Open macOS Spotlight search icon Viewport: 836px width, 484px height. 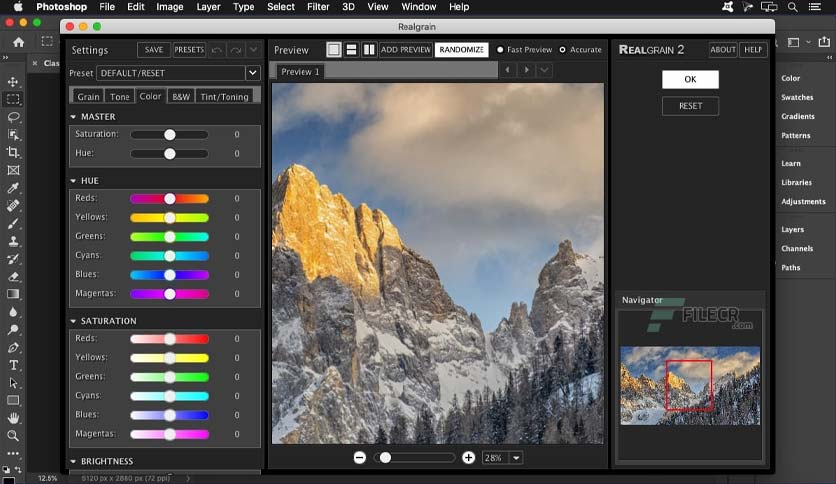[x=793, y=7]
